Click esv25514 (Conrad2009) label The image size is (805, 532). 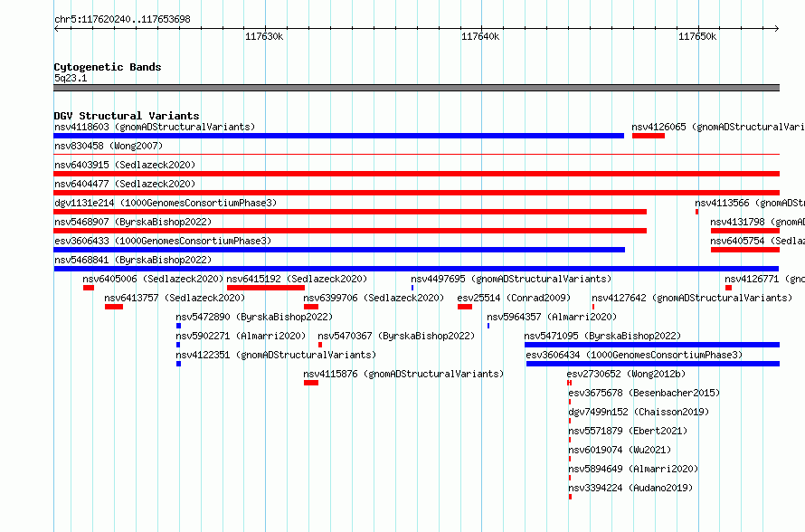[514, 298]
